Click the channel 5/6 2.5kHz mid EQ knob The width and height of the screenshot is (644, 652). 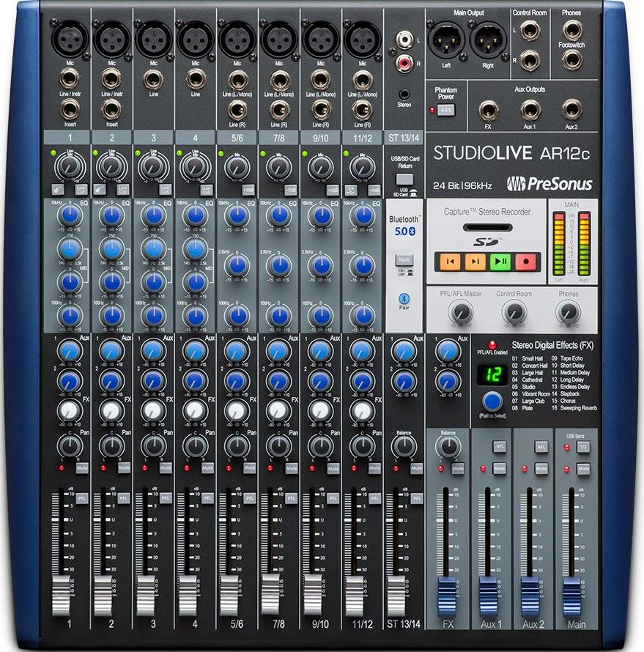point(237,265)
